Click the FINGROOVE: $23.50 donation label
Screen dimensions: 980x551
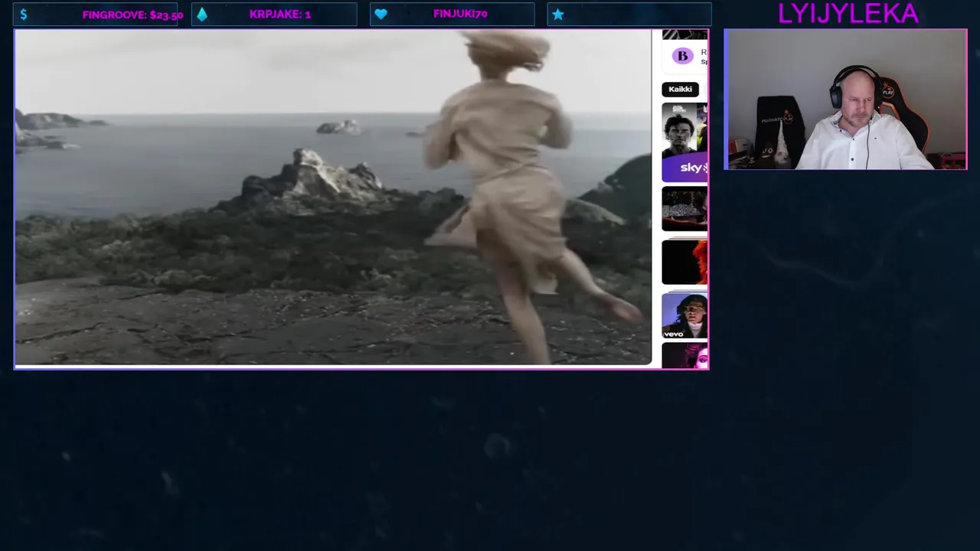coord(132,15)
